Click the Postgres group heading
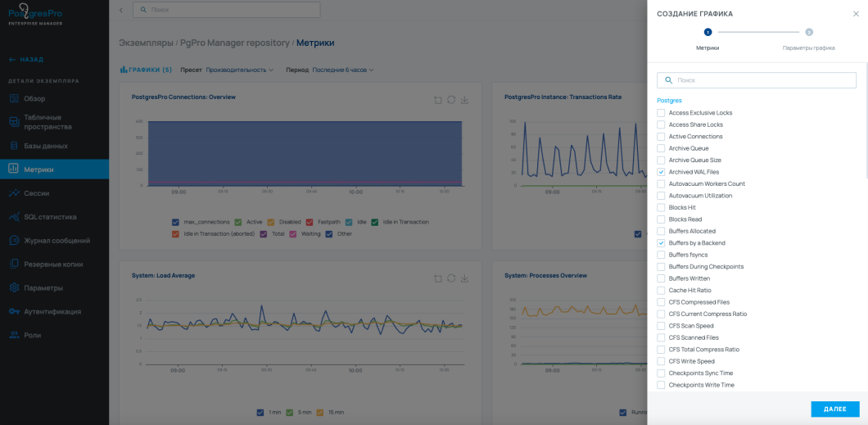868x425 pixels. 669,101
